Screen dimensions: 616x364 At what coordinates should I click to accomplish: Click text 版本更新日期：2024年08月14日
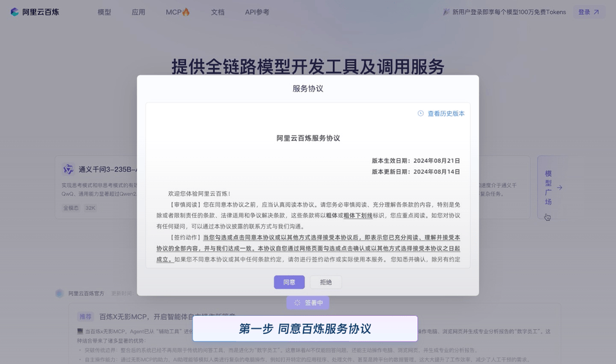(416, 172)
